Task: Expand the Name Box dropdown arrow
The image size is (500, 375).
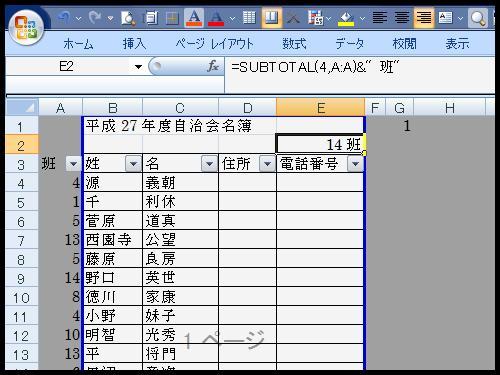Action: (138, 67)
